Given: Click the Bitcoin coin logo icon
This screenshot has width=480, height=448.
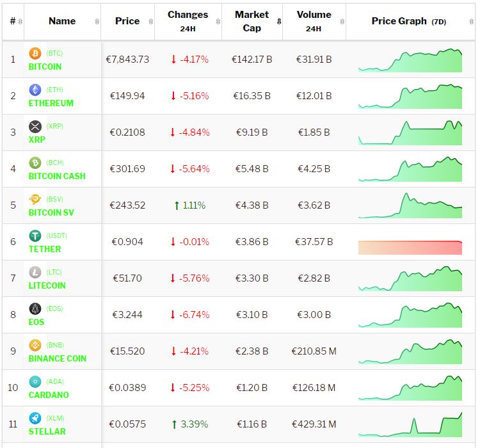Looking at the screenshot, I should [x=35, y=54].
